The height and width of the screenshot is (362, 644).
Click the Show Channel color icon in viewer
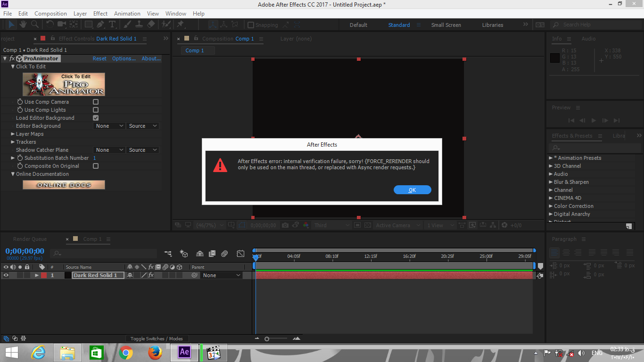coord(306,225)
